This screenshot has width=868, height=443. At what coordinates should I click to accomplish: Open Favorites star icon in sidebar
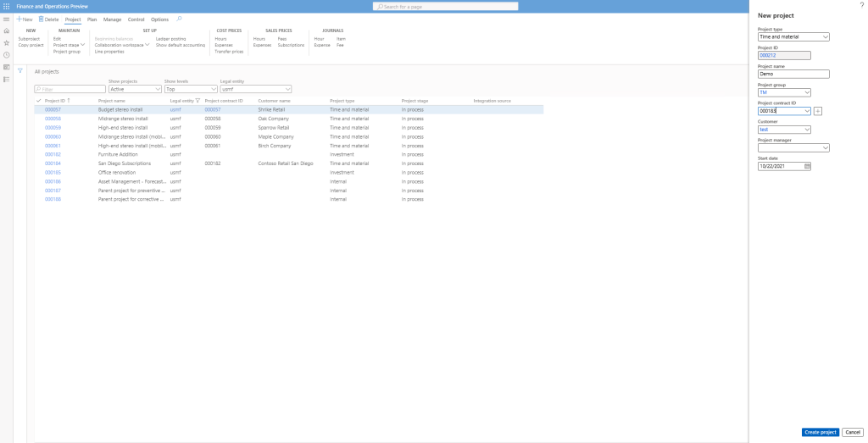tap(6, 42)
